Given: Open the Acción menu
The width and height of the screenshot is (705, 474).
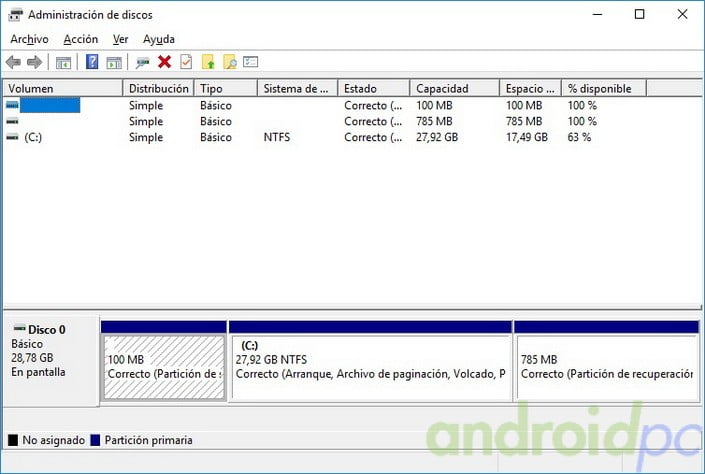Looking at the screenshot, I should [80, 39].
